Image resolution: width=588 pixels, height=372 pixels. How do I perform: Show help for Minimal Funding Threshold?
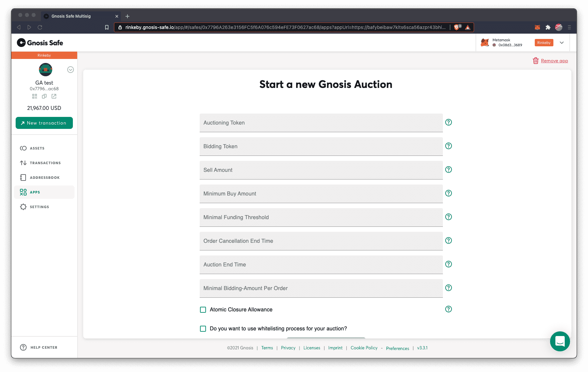(x=449, y=217)
